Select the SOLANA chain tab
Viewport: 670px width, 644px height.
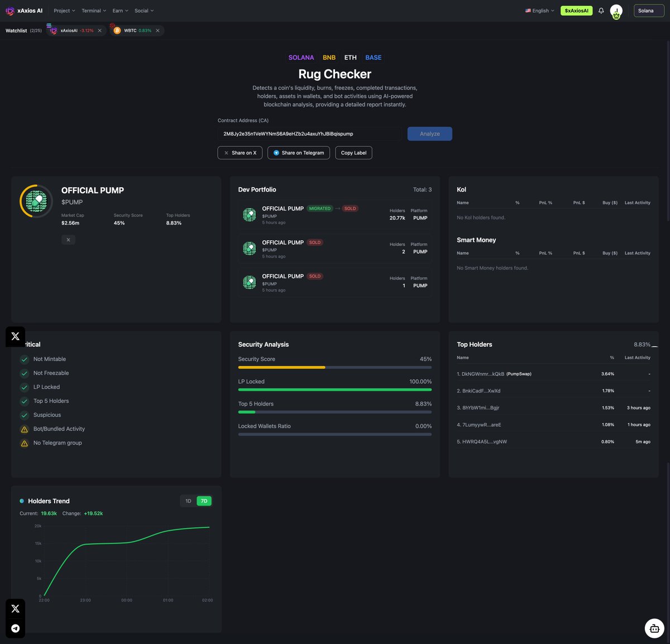(301, 58)
